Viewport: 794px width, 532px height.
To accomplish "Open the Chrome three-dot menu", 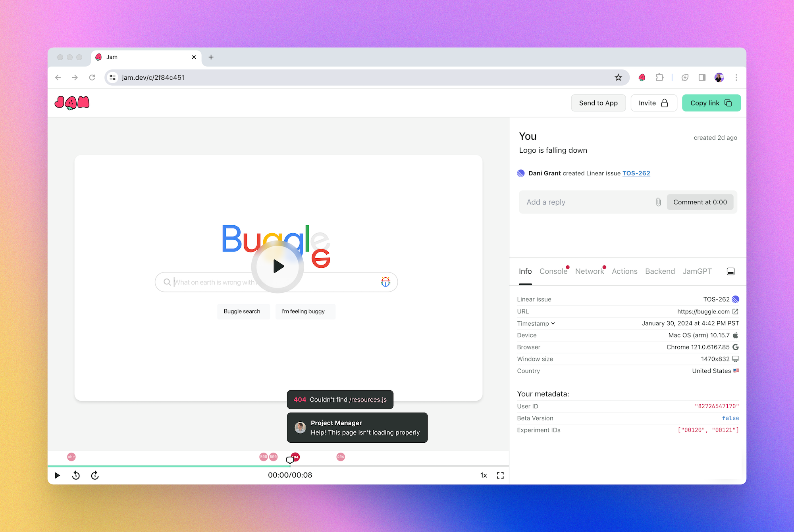I will (736, 77).
